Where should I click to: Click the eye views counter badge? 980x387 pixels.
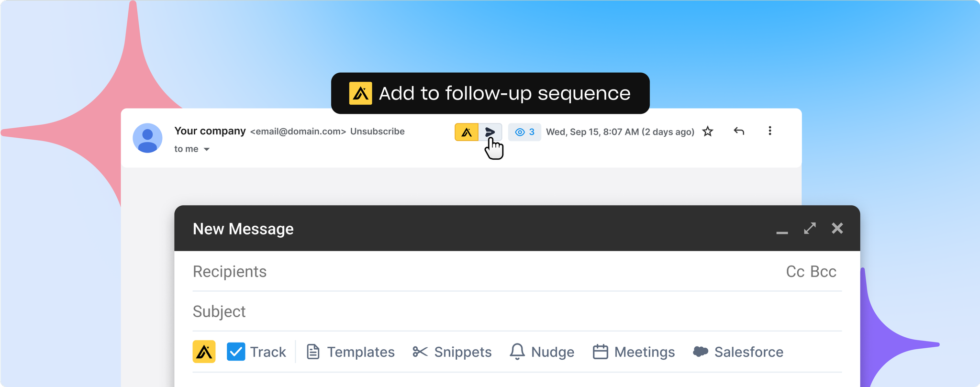pos(524,132)
